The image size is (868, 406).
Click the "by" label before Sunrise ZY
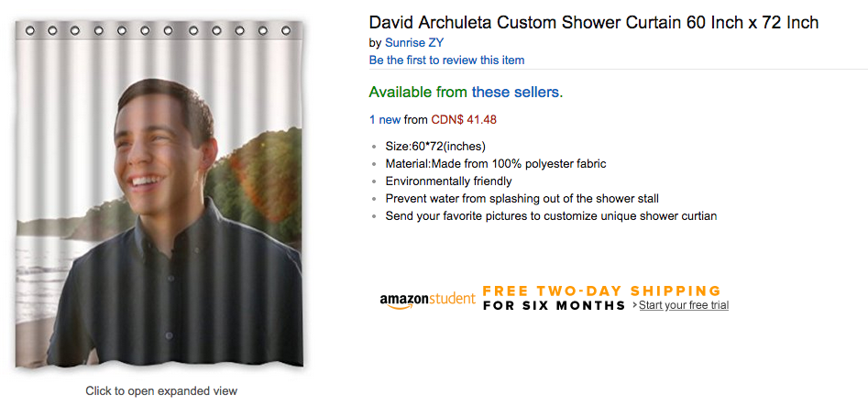[x=375, y=42]
